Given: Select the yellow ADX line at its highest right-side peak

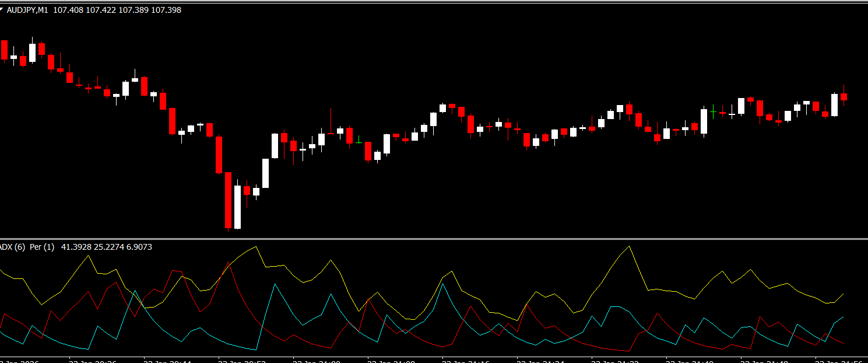Looking at the screenshot, I should (x=629, y=247).
